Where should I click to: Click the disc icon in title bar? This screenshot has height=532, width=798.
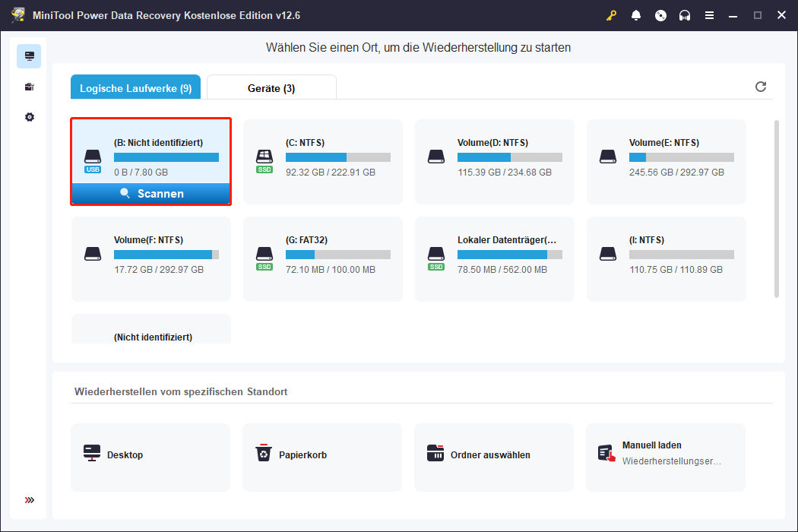coord(660,15)
